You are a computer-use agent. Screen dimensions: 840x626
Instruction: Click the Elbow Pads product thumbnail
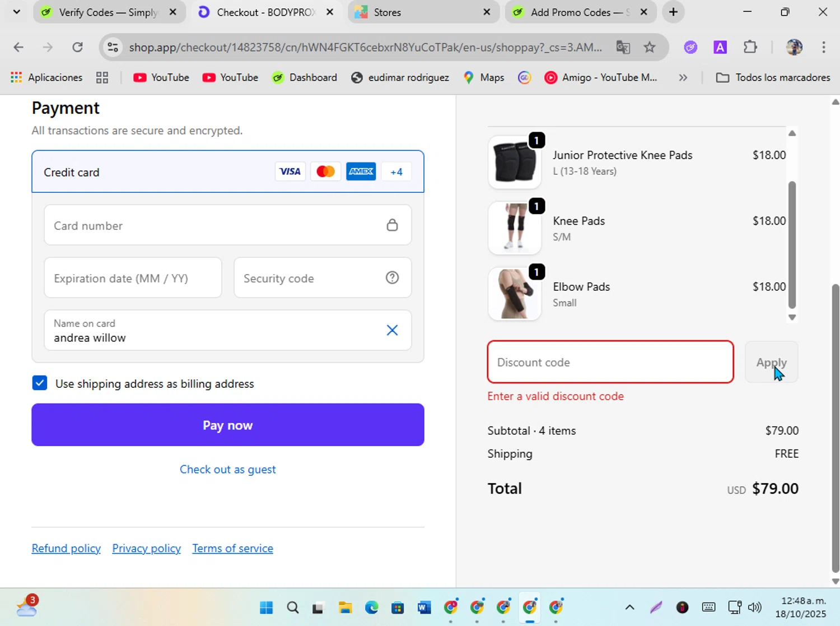point(515,294)
